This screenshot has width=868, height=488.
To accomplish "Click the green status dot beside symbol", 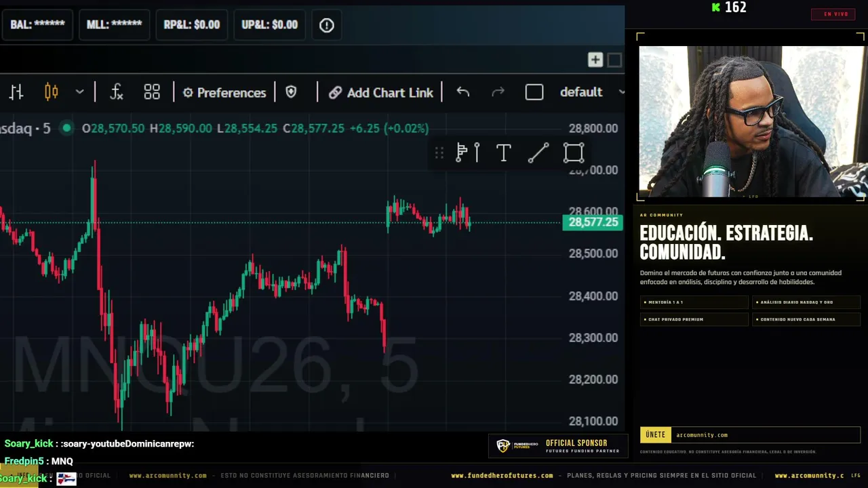I will point(66,128).
